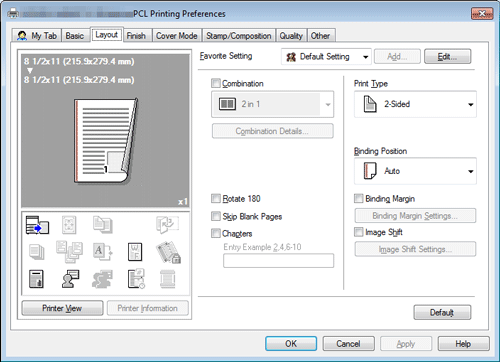This screenshot has height=362, width=500.
Task: Click the Printer View button
Action: pyautogui.click(x=62, y=308)
